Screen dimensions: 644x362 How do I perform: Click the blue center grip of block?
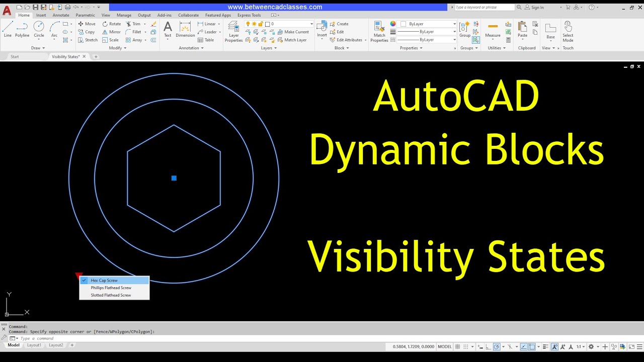point(174,178)
